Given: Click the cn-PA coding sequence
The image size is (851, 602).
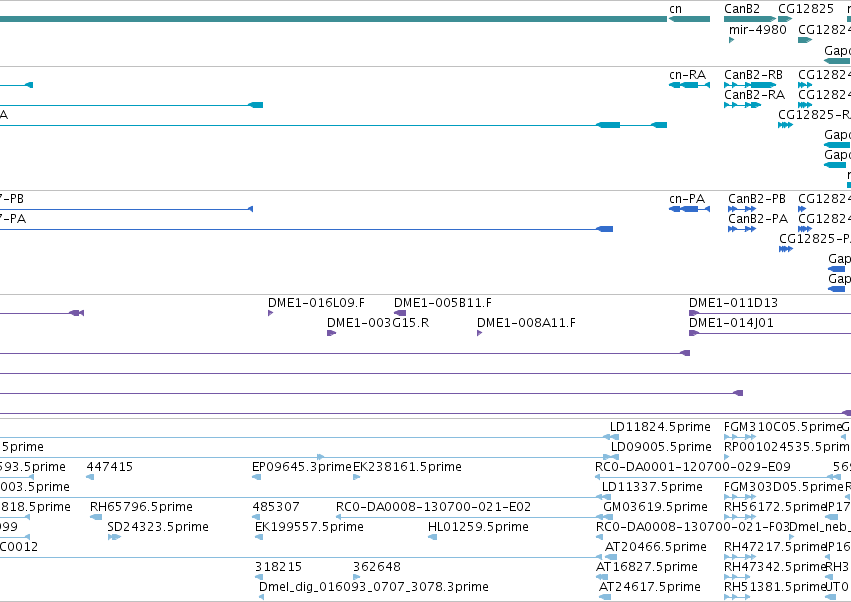Looking at the screenshot, I should click(689, 209).
